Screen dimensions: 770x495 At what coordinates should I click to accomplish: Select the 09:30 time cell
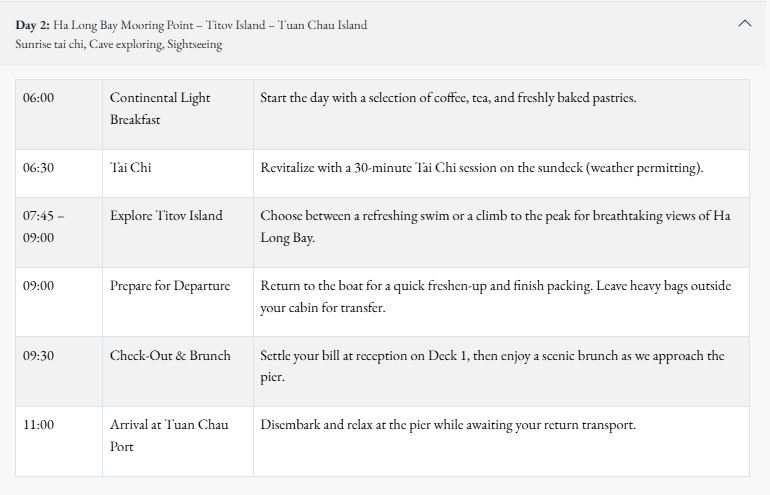[39, 356]
